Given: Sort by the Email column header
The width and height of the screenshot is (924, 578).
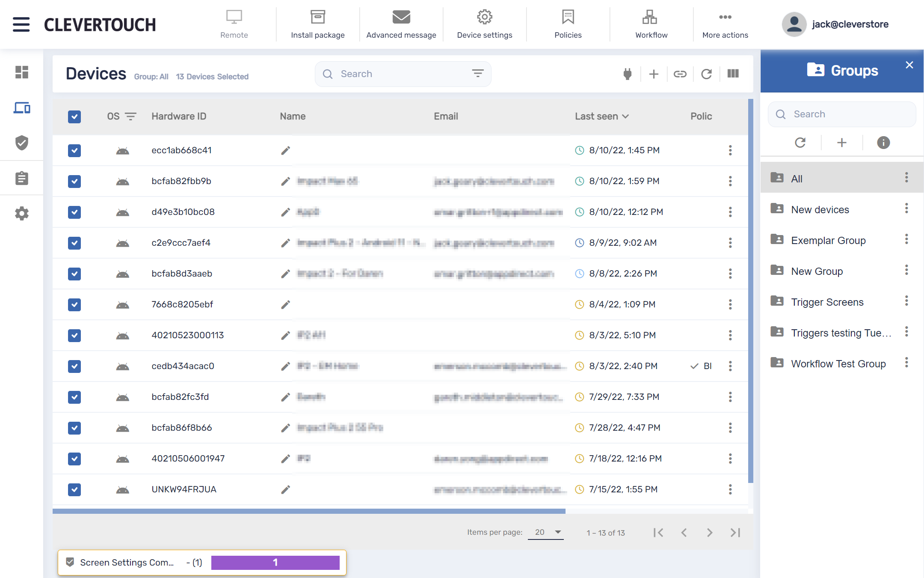Looking at the screenshot, I should click(x=446, y=116).
